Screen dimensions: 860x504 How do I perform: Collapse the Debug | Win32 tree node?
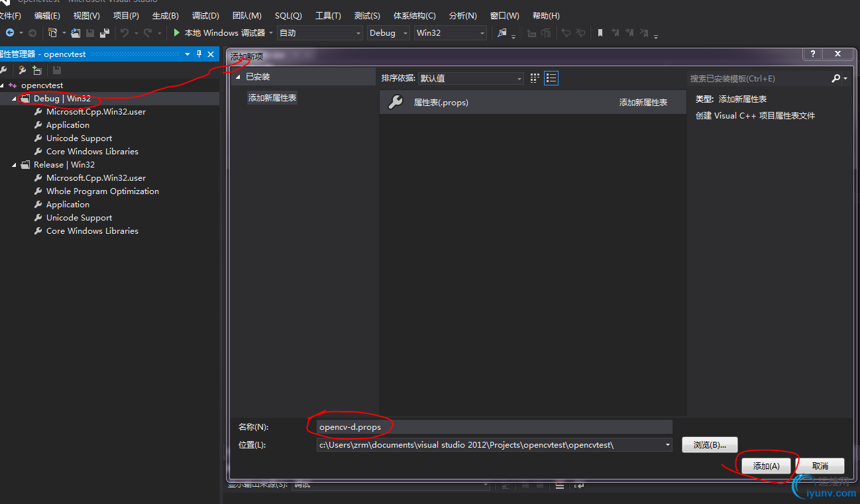click(x=15, y=99)
